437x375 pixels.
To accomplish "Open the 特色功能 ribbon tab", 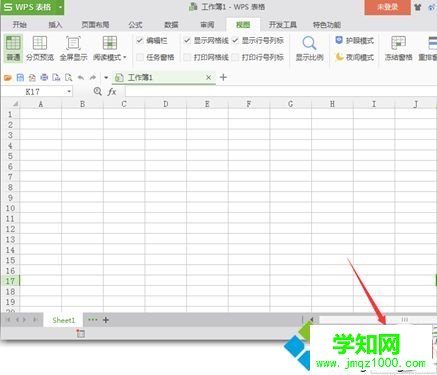I will (x=327, y=25).
